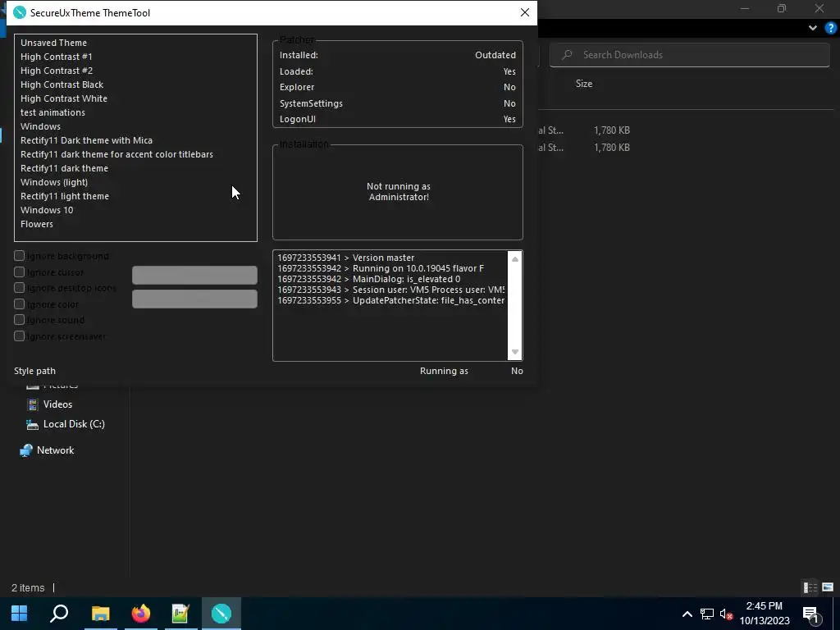Click the Not running as Administrator message
840x630 pixels.
coord(399,192)
